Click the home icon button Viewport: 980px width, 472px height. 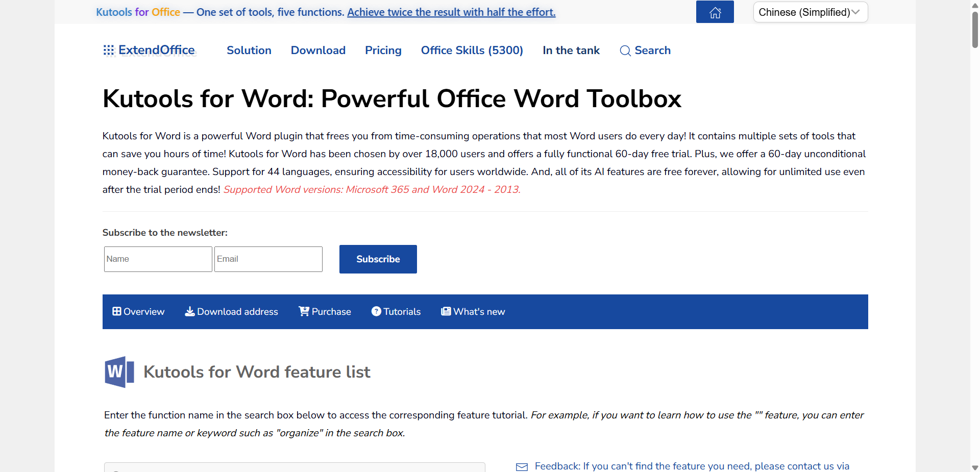pyautogui.click(x=715, y=12)
